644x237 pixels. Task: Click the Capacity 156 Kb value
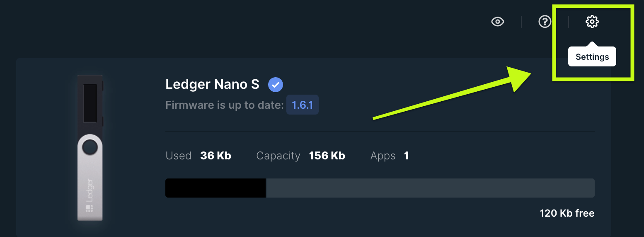click(x=327, y=156)
